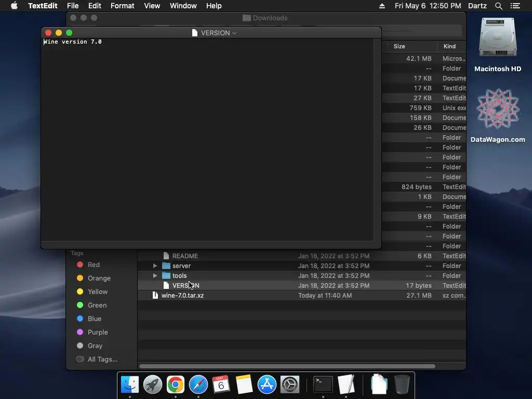Expand the server folder disclosure triangle
Screen dimensions: 532x399
point(155,265)
